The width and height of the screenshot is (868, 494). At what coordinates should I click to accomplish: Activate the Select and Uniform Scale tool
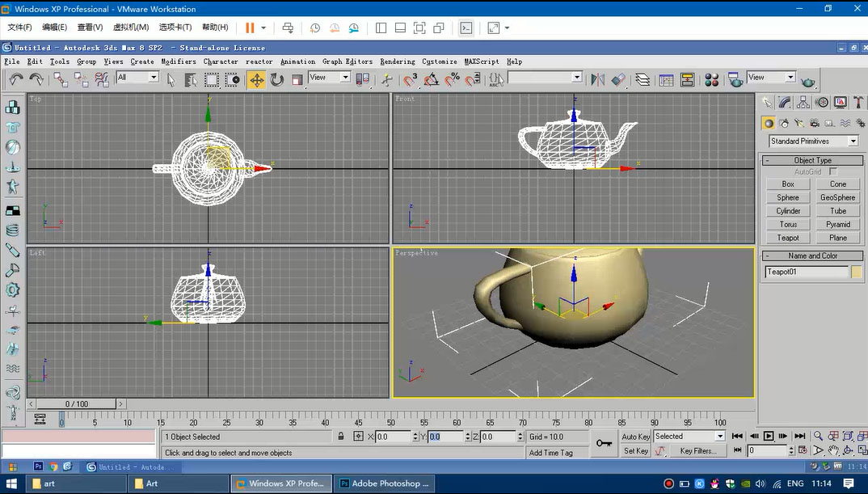(x=297, y=80)
